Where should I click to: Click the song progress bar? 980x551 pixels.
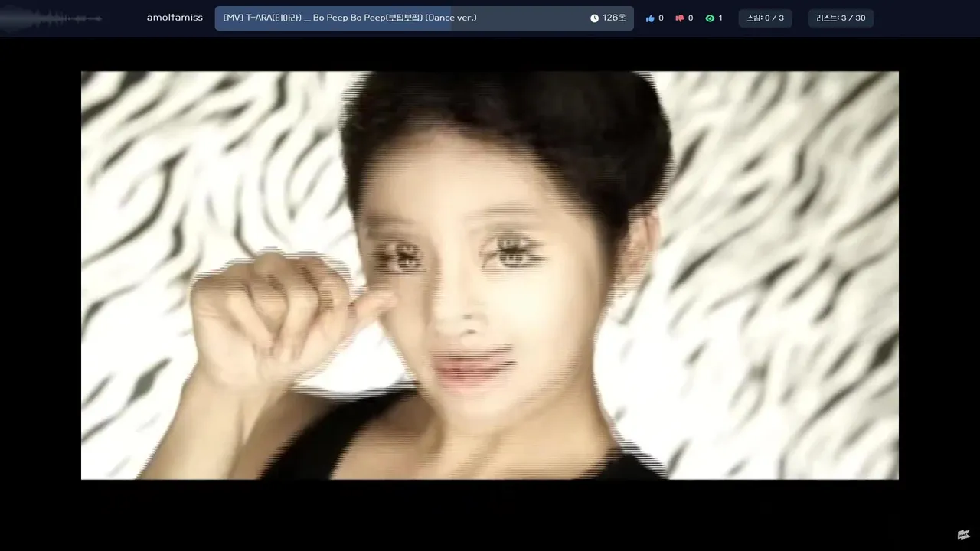tap(424, 18)
